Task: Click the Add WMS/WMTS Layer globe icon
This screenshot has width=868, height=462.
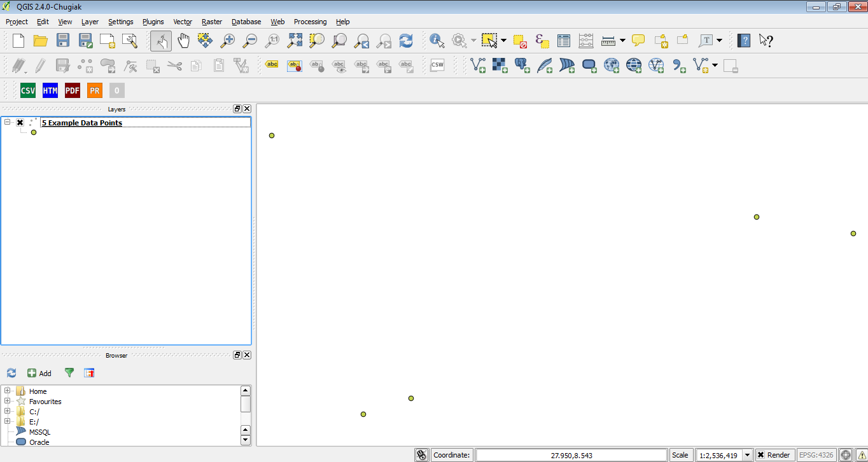Action: (x=612, y=65)
